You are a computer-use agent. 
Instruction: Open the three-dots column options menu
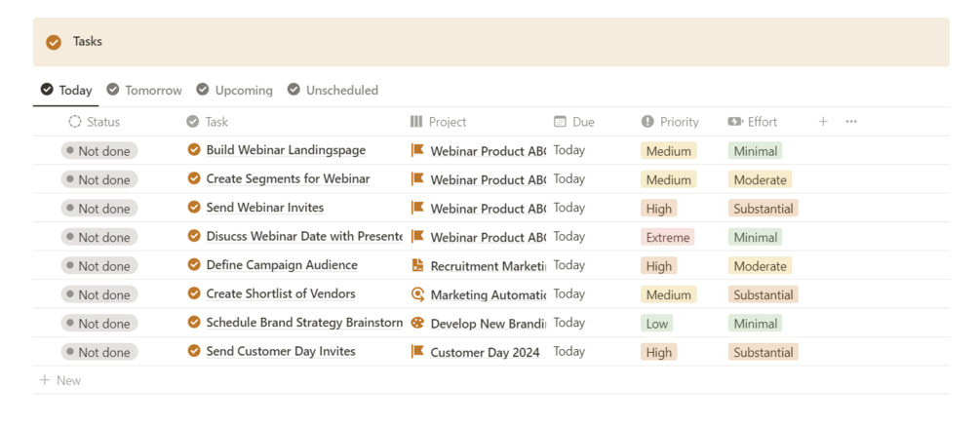[851, 122]
